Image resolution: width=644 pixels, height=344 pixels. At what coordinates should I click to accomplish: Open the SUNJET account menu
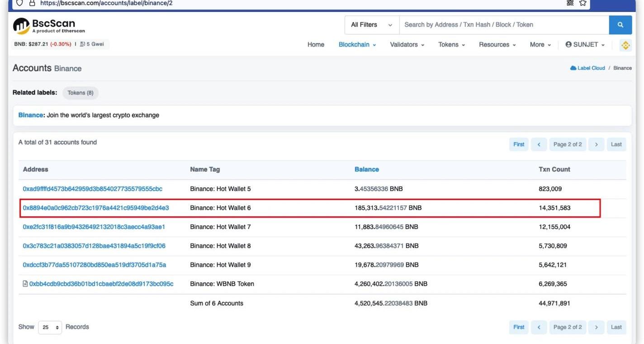[x=585, y=45]
